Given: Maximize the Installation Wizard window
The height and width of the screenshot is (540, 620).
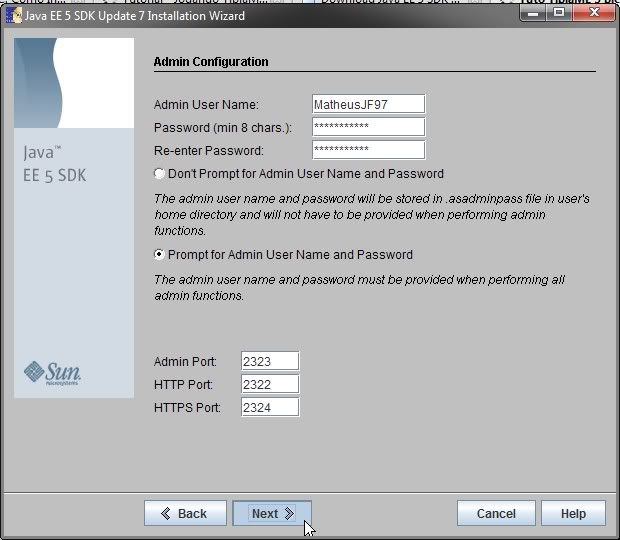Looking at the screenshot, I should (559, 13).
